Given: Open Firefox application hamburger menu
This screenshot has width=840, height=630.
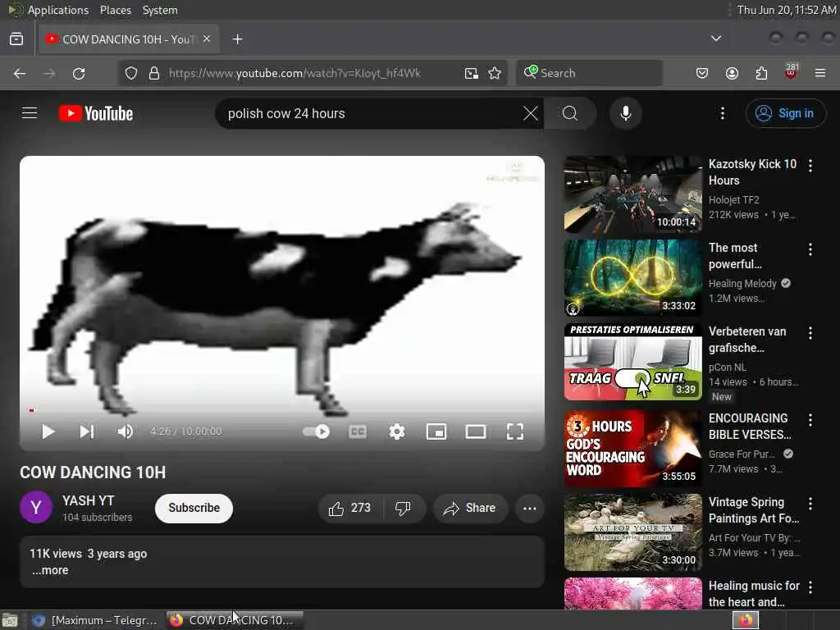Looking at the screenshot, I should click(x=820, y=73).
